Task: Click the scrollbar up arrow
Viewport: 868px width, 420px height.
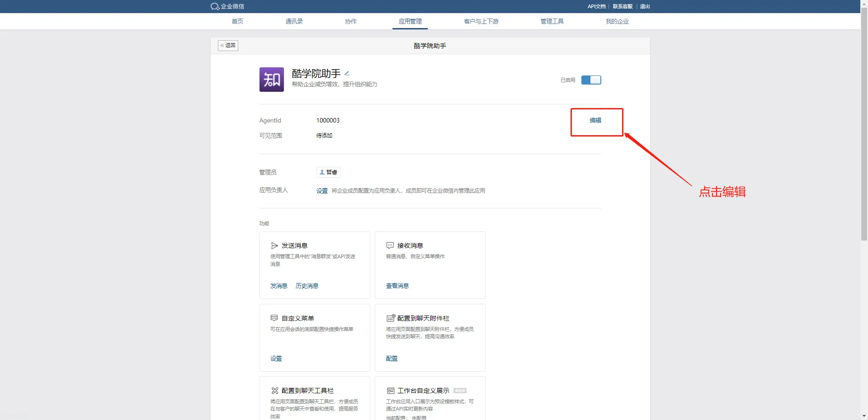Action: [864, 3]
